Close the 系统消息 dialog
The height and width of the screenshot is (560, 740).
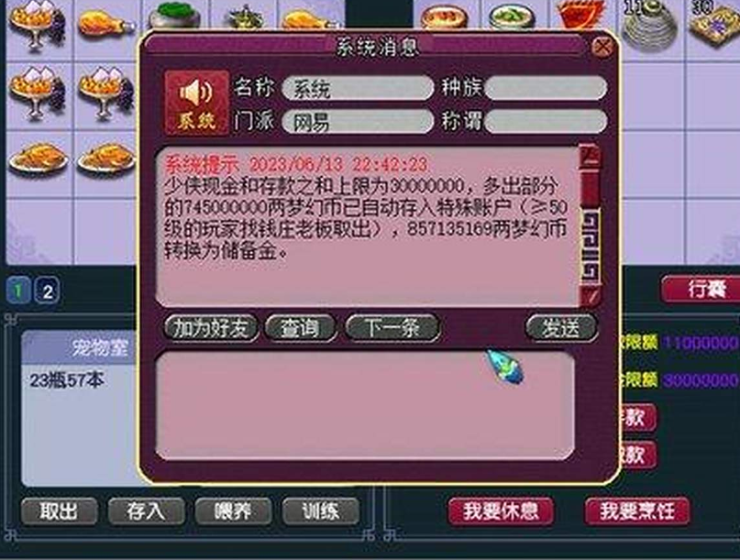coord(602,47)
